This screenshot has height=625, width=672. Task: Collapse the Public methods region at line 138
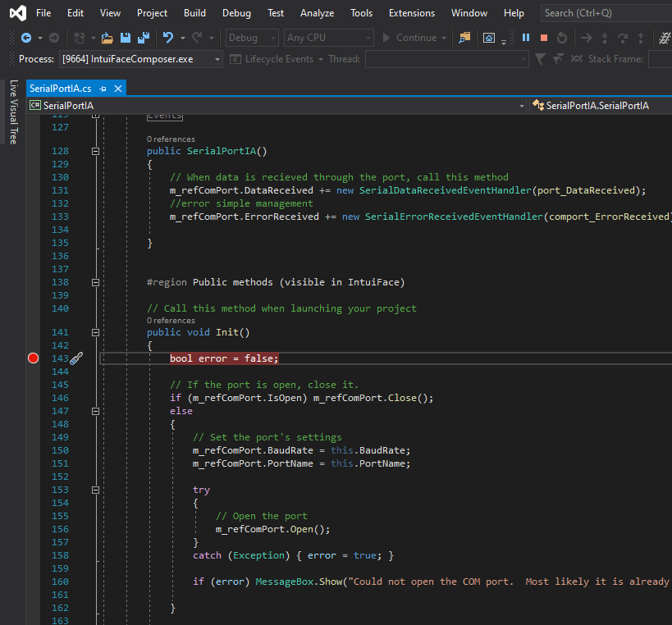[95, 282]
